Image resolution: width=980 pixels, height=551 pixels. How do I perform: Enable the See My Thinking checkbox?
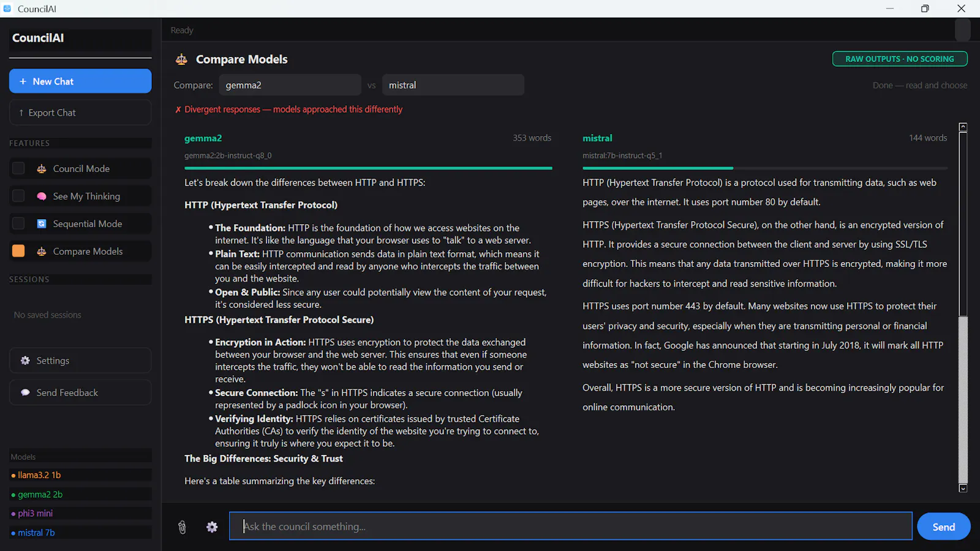coord(18,196)
